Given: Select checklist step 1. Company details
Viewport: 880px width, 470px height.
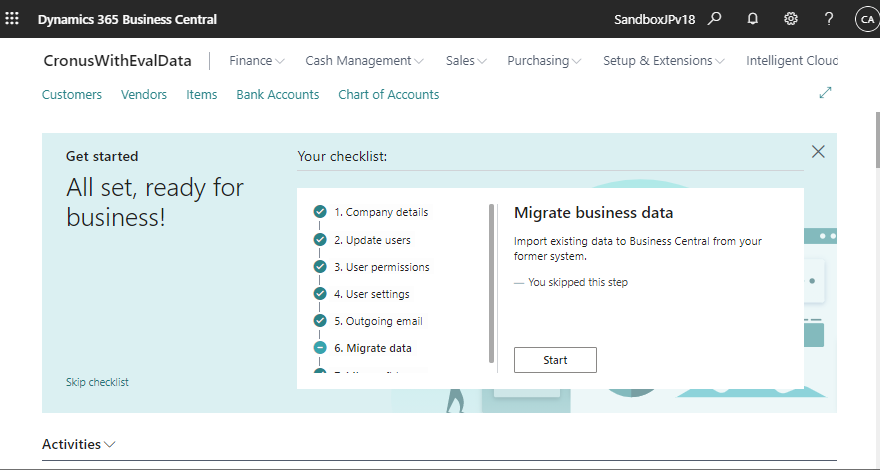Looking at the screenshot, I should click(x=381, y=212).
